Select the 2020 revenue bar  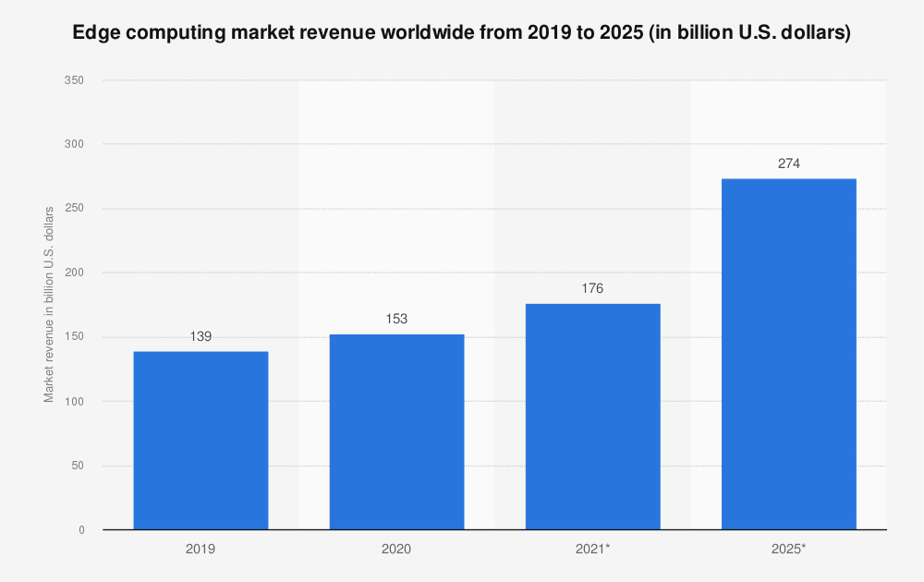396,430
